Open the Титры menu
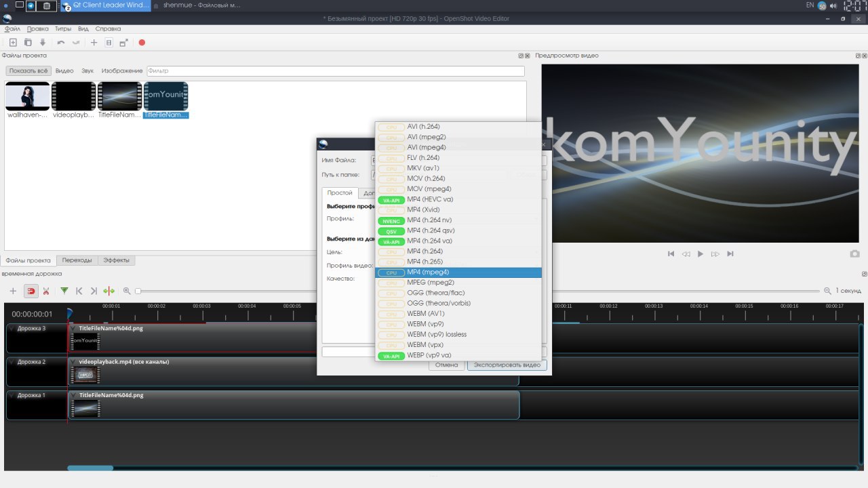Image resolution: width=868 pixels, height=488 pixels. (x=63, y=29)
